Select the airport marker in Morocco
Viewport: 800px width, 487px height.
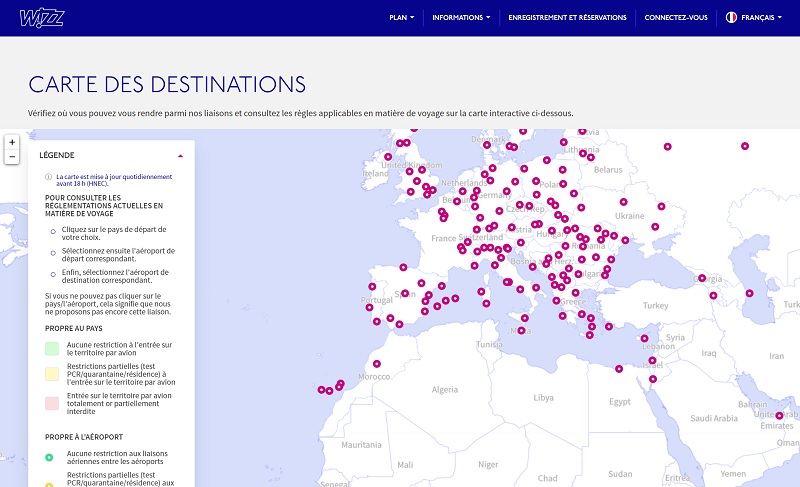tap(377, 364)
